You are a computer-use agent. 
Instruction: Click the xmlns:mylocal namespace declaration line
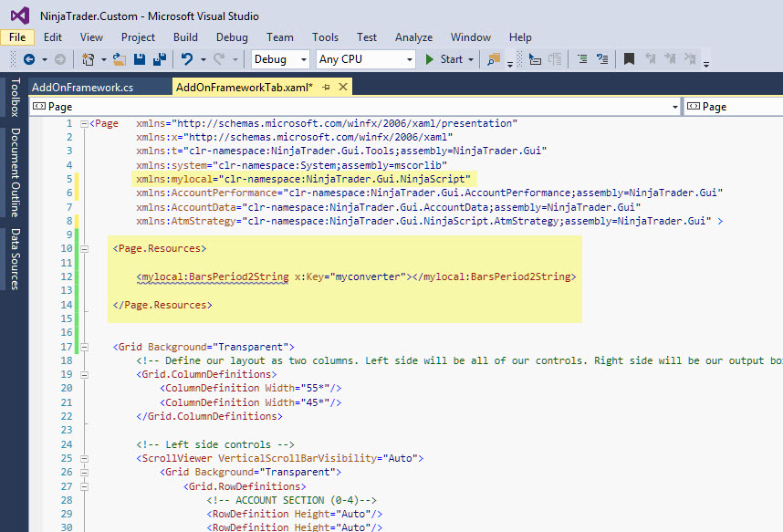303,179
